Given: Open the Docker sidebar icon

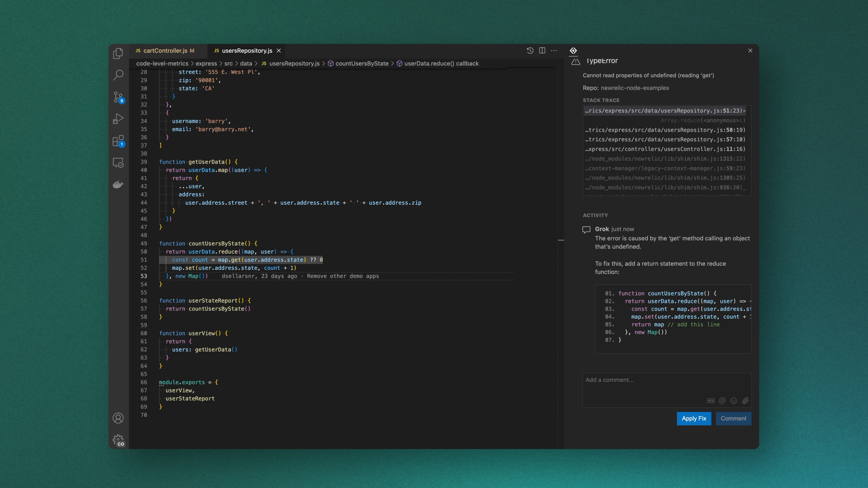Looking at the screenshot, I should (118, 184).
